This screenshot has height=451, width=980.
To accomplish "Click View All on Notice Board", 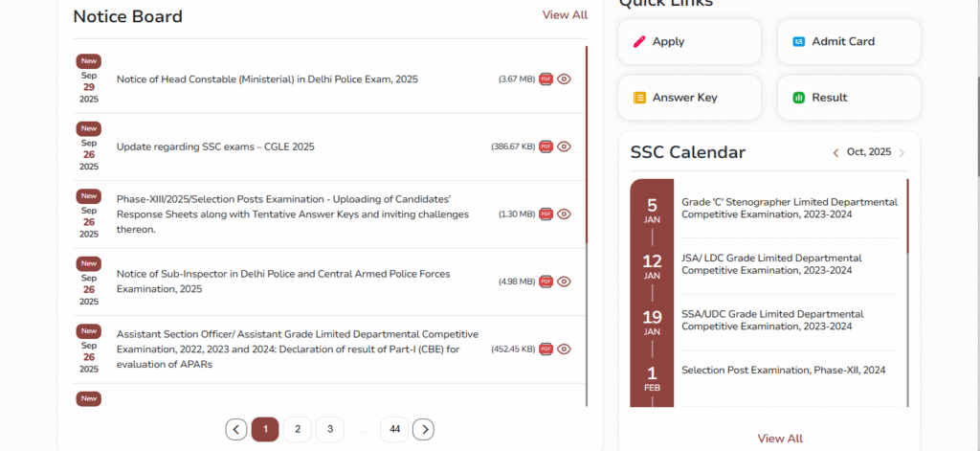I will click(565, 15).
